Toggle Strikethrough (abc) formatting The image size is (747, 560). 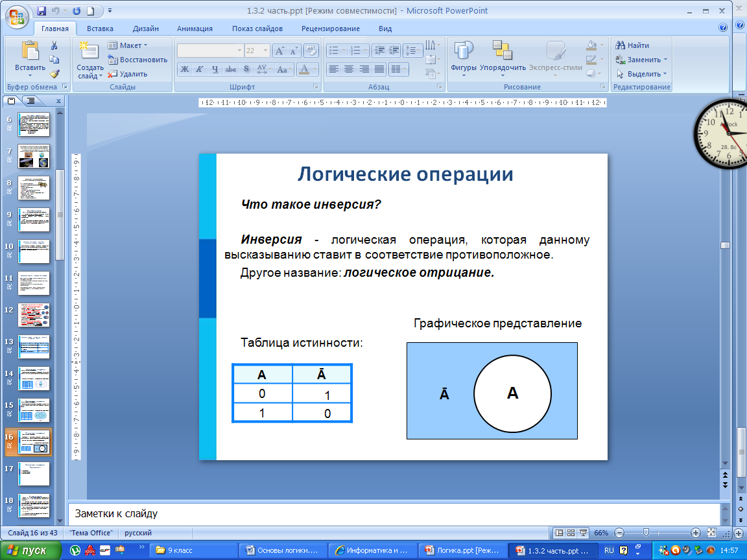tap(231, 69)
